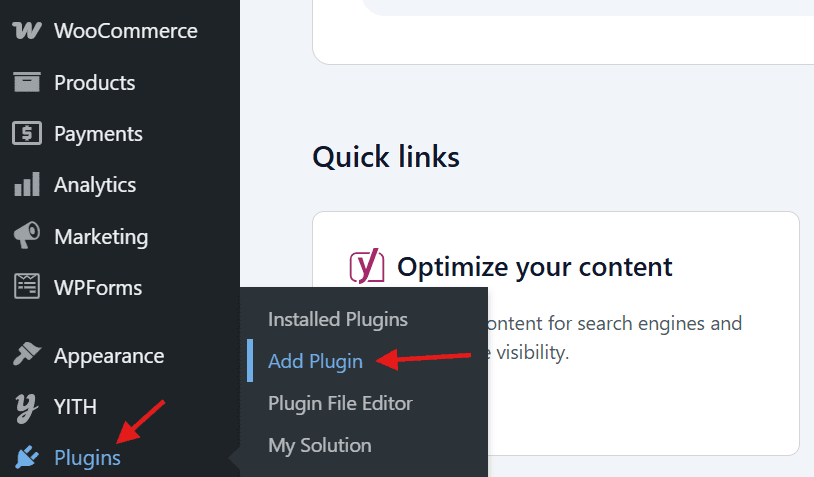The height and width of the screenshot is (477, 814).
Task: Click the YITH logo icon
Action: (x=26, y=407)
